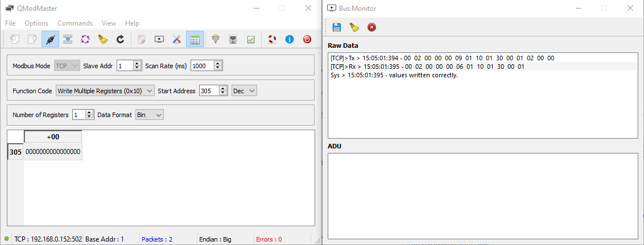Select register cell 0000000000000000
This screenshot has height=245, width=644.
pyautogui.click(x=53, y=152)
